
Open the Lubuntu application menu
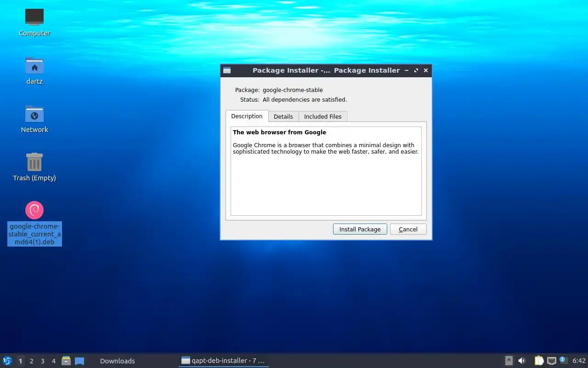(x=7, y=361)
